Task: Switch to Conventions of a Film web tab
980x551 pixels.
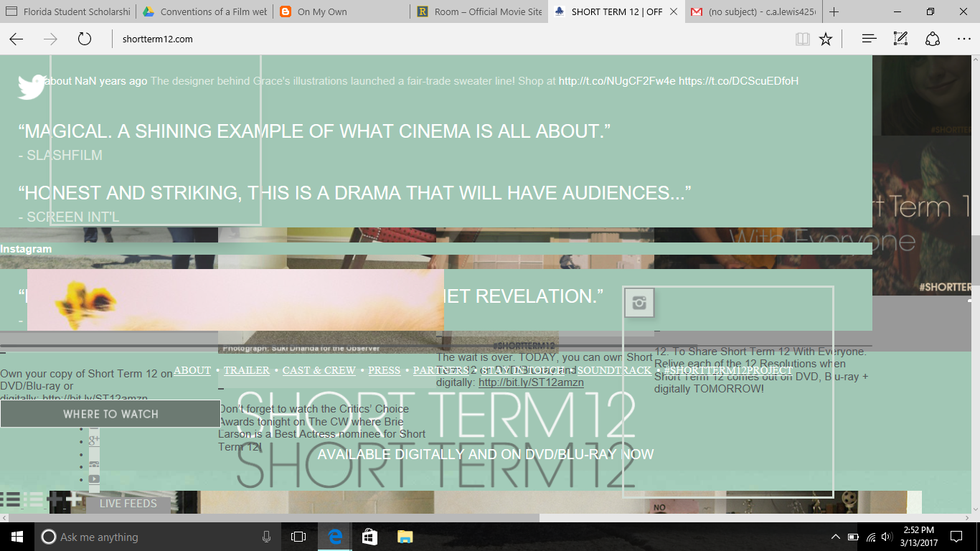Action: (x=205, y=11)
